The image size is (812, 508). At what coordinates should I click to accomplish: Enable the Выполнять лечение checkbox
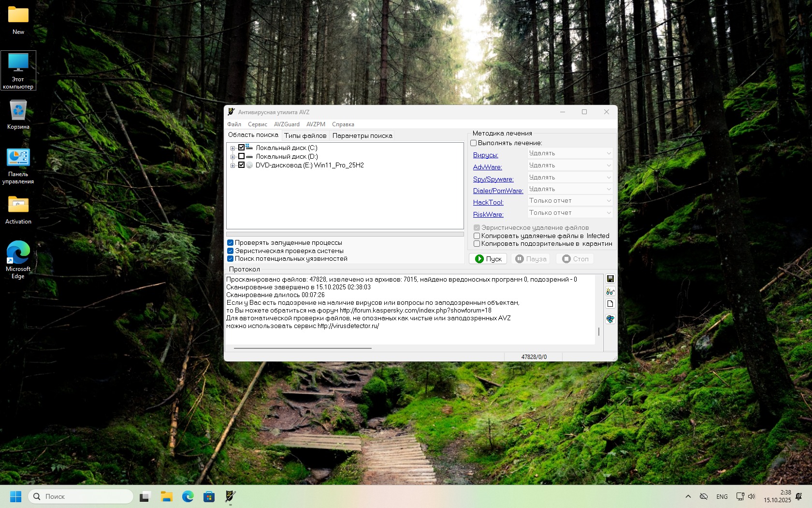(x=474, y=143)
